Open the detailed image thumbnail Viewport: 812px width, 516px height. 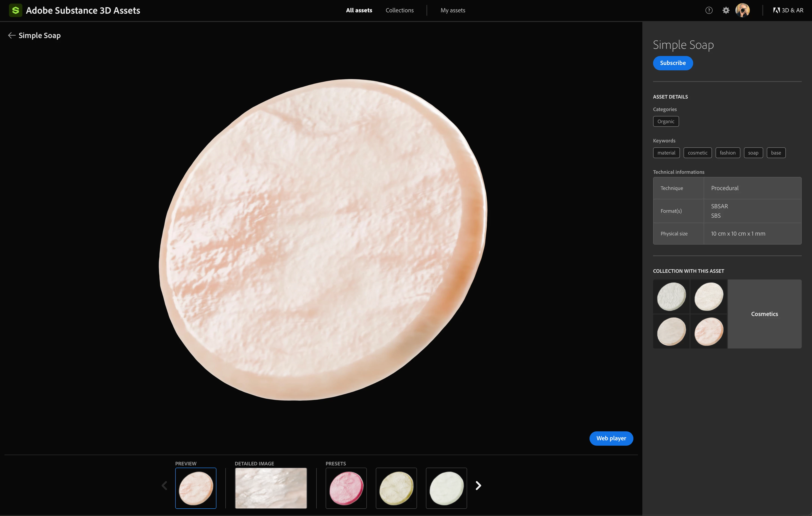pos(271,488)
